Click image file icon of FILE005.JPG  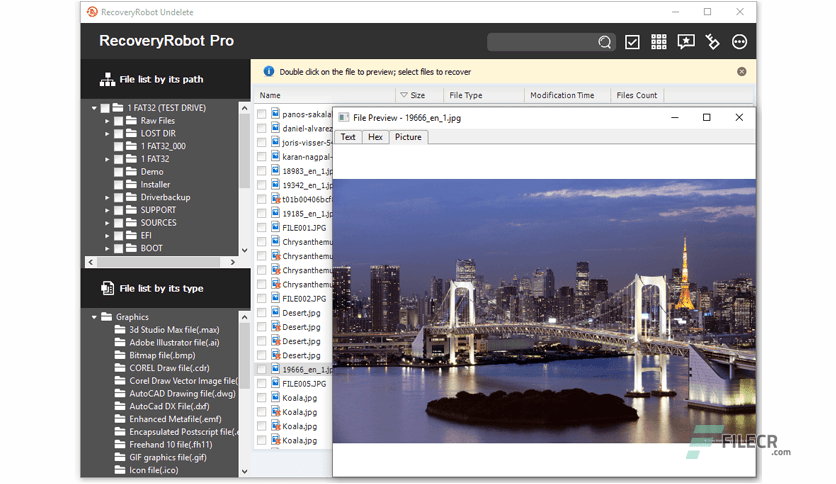coord(275,383)
